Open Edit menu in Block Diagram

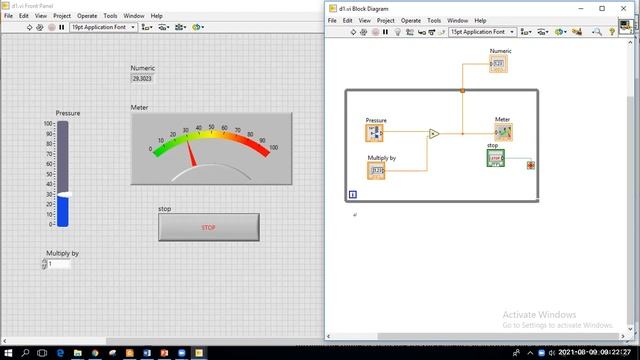(x=347, y=20)
